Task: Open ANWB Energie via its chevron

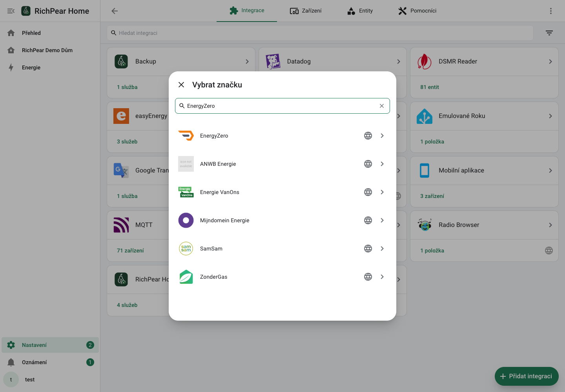Action: pos(382,164)
